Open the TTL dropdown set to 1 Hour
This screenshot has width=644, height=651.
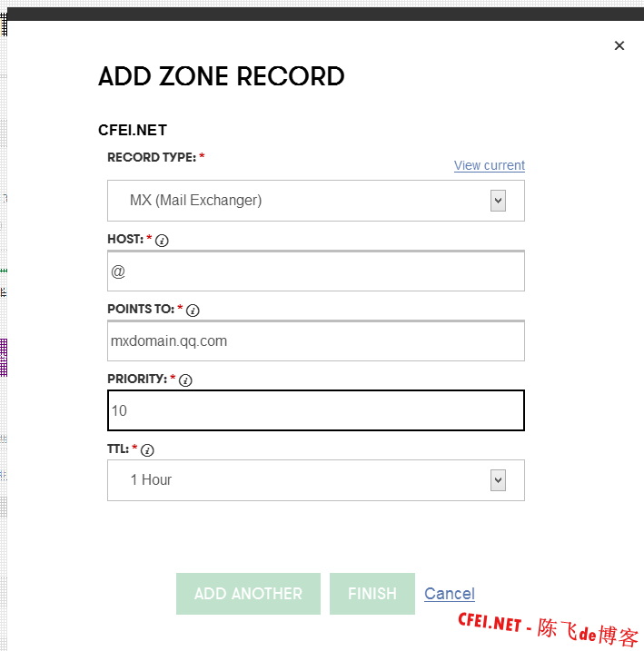point(300,480)
